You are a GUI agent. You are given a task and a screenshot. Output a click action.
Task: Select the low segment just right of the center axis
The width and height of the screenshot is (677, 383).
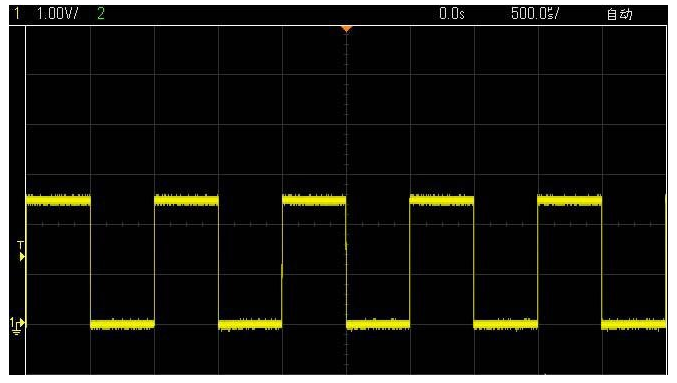tap(378, 324)
